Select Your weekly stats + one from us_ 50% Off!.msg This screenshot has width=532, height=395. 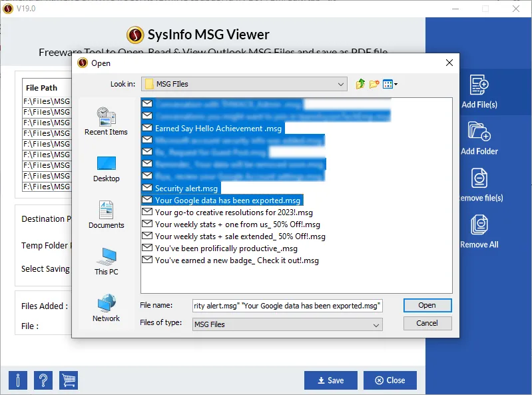click(x=238, y=224)
